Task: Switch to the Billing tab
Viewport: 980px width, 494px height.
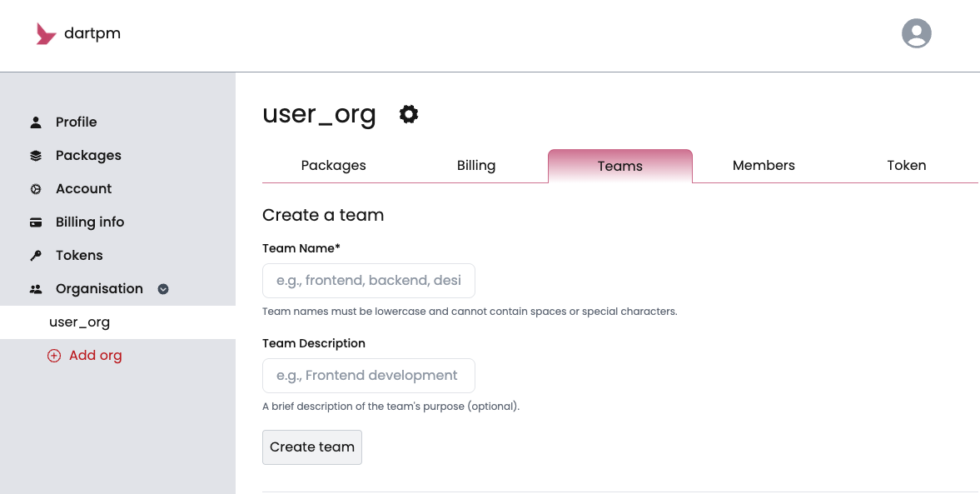Action: 476,166
